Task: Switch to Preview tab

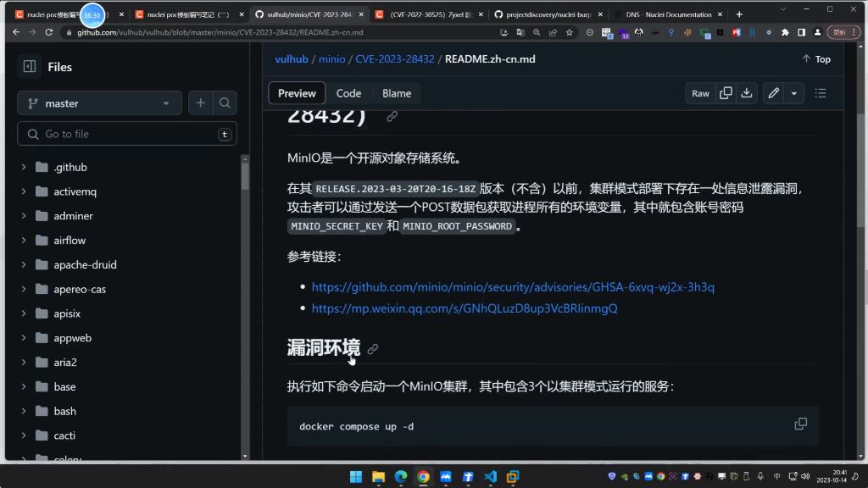Action: [x=297, y=93]
